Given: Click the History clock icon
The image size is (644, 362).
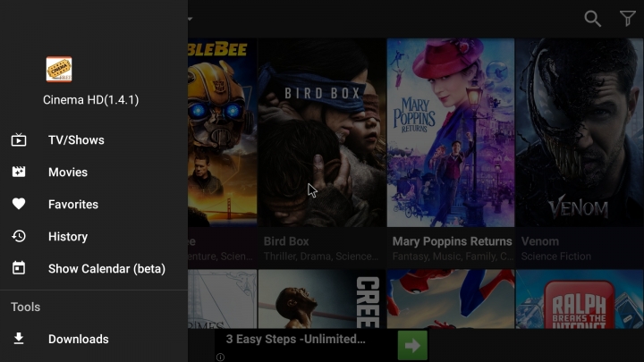Looking at the screenshot, I should 19,236.
